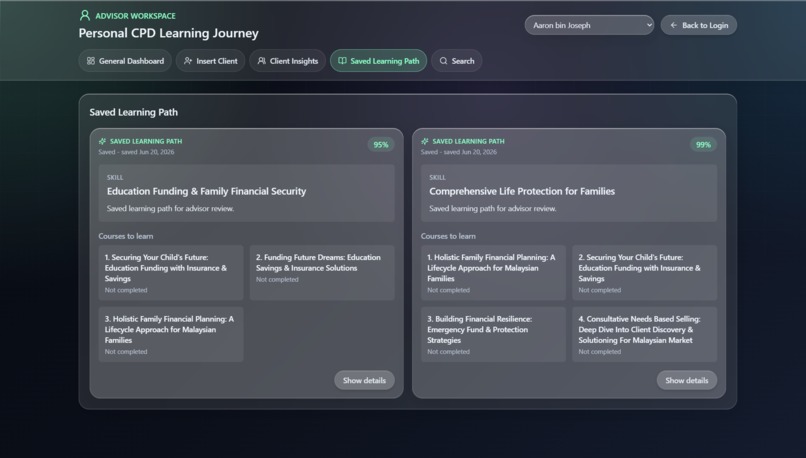Click the 95% match badge

[381, 145]
